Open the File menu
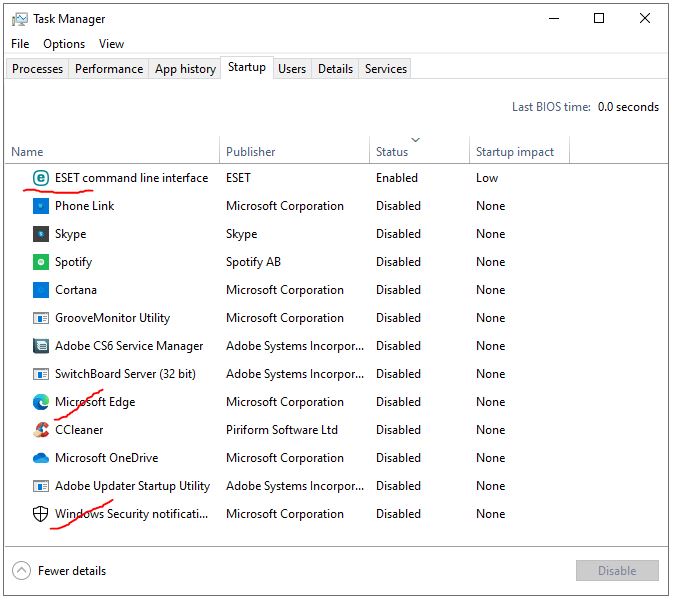 20,44
